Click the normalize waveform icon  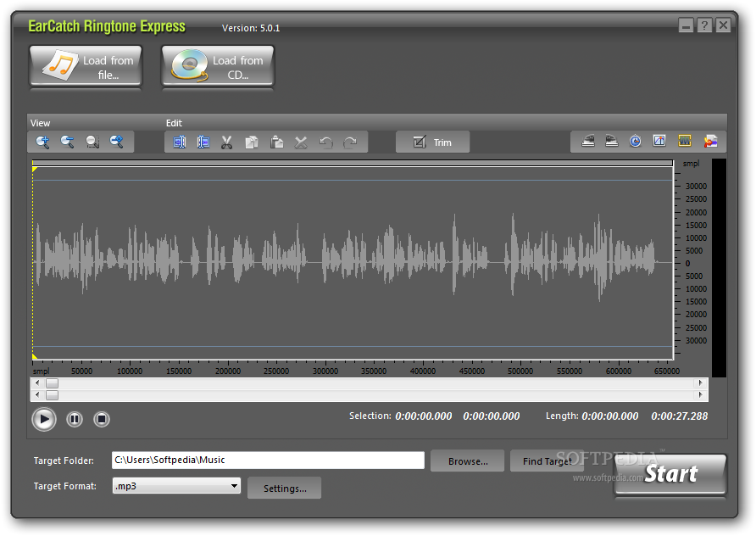685,141
